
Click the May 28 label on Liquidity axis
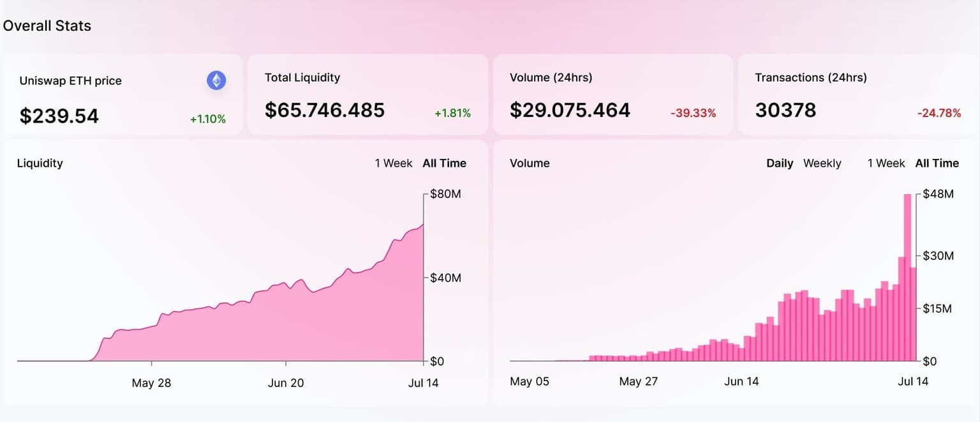pos(151,383)
